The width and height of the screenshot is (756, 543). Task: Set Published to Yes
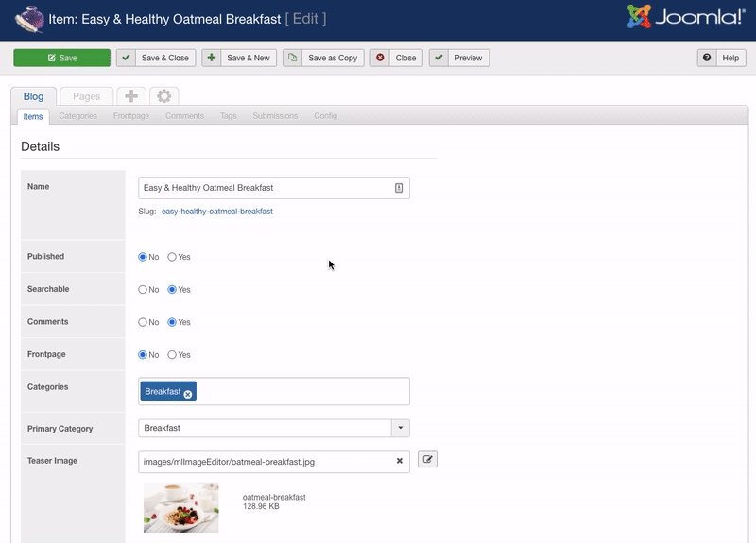point(172,257)
